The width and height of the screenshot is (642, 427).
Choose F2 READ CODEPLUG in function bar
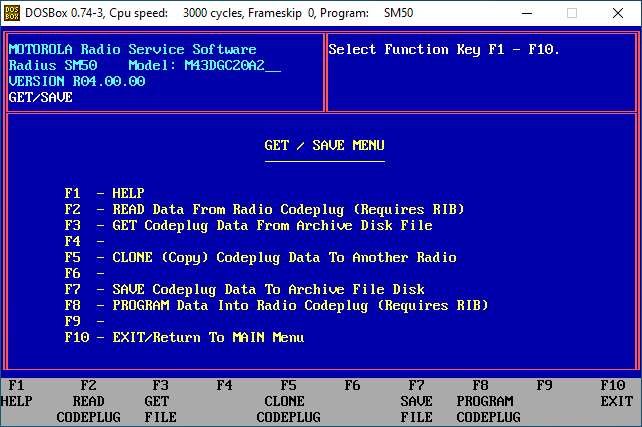click(88, 401)
